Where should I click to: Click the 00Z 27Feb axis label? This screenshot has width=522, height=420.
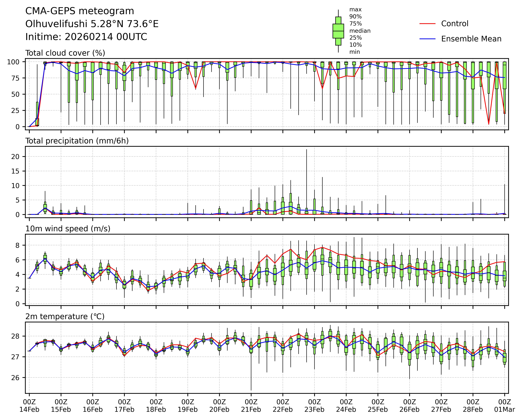[441, 406]
